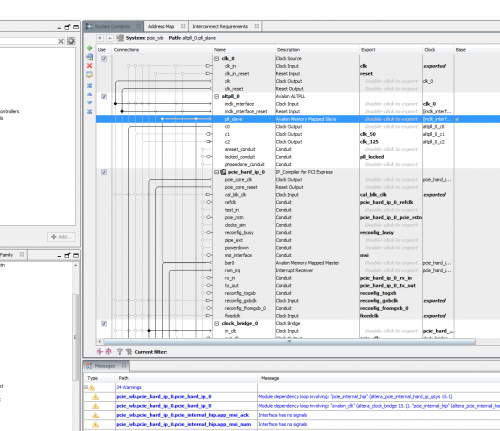Select the rxm_irq interface row
The width and height of the screenshot is (500, 431).
click(298, 270)
